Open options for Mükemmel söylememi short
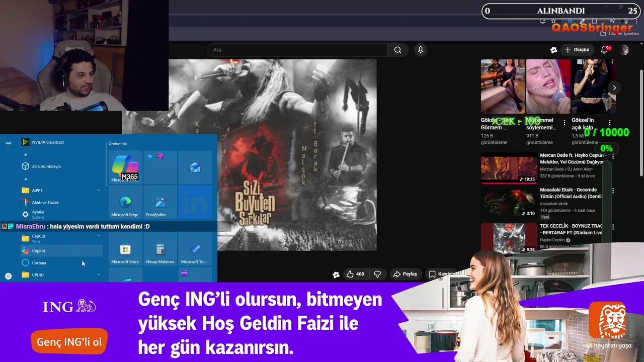Screen dimensions: 644x362 coord(565,123)
